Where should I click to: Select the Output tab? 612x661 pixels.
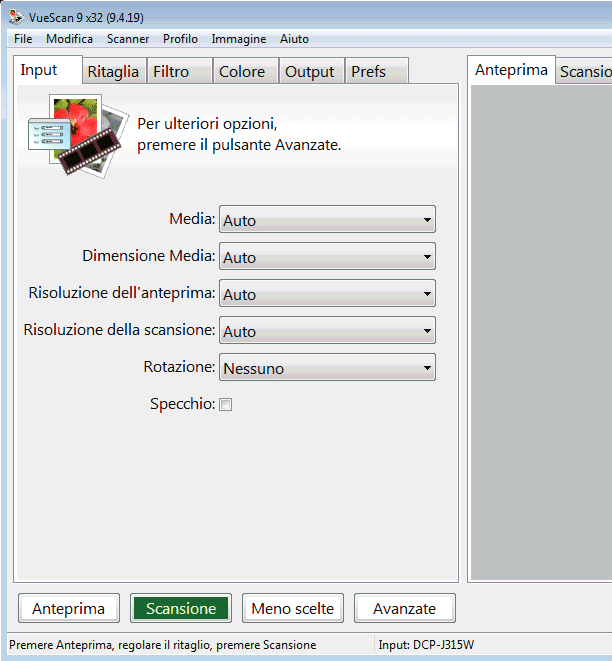(309, 71)
